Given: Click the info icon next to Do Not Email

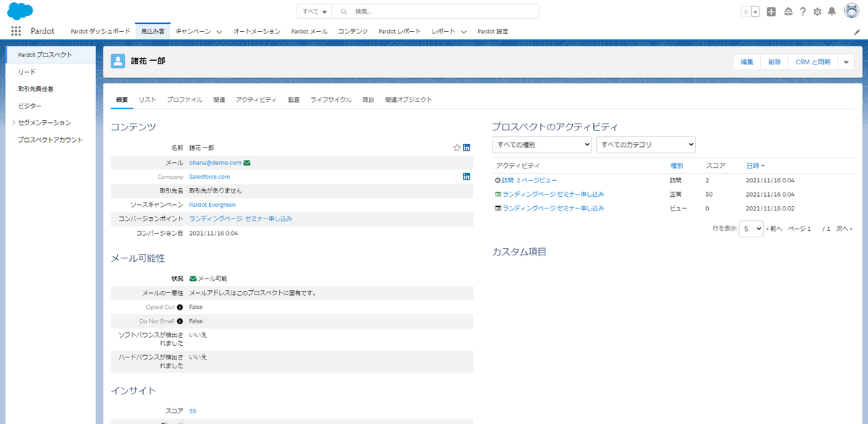Looking at the screenshot, I should 179,321.
